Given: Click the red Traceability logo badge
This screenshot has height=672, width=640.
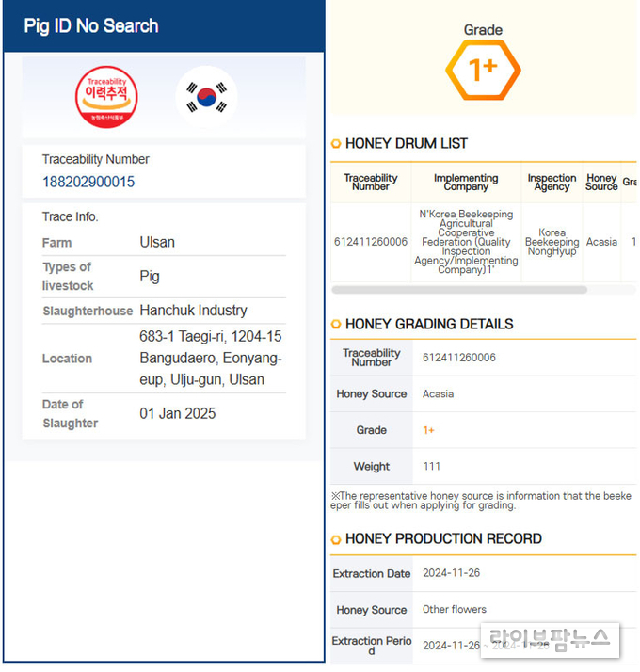Looking at the screenshot, I should [x=106, y=97].
